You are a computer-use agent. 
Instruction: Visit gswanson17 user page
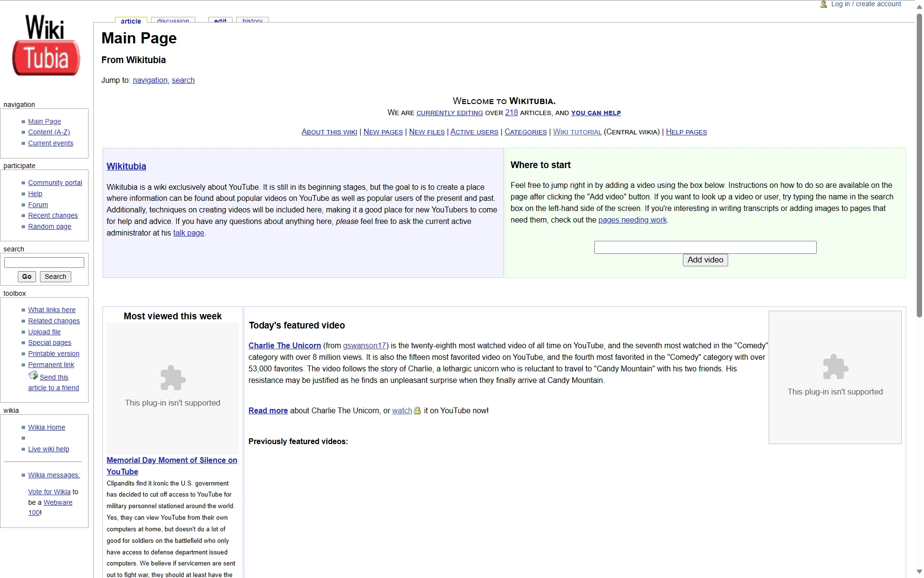pyautogui.click(x=364, y=345)
